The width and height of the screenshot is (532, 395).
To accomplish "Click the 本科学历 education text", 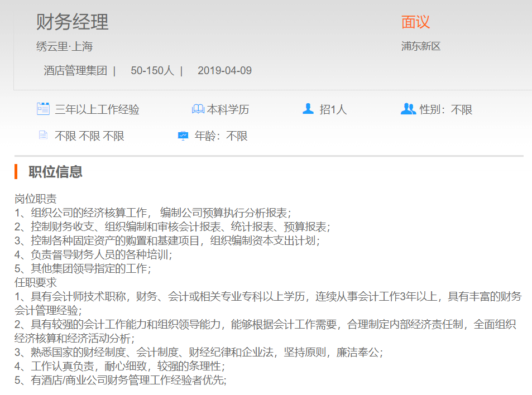I will [x=228, y=110].
